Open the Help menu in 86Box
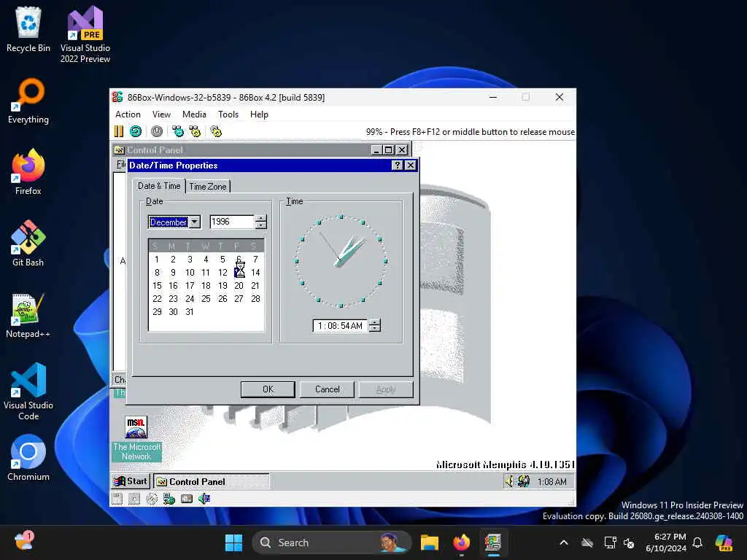Viewport: 747px width, 560px height. click(x=259, y=114)
